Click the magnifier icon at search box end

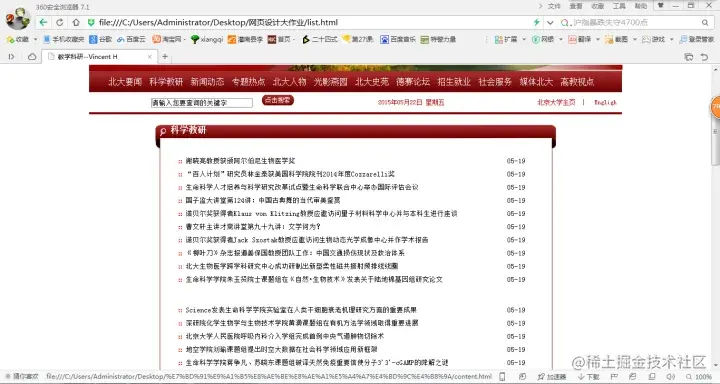point(705,22)
